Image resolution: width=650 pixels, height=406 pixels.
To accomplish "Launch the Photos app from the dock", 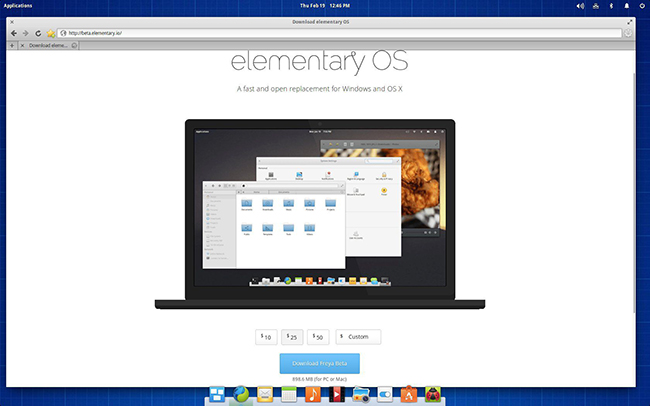I will [361, 394].
